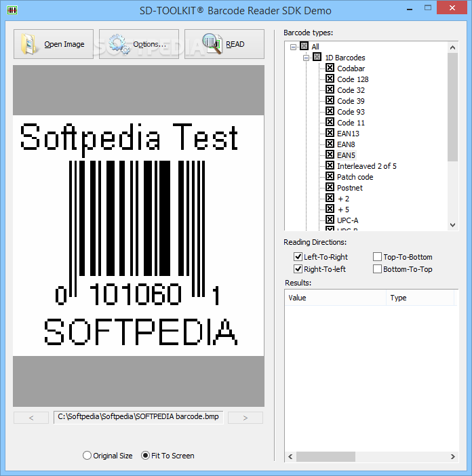Uncheck the Postnet checkbox
Viewport: 472px width, 476px height.
click(x=330, y=187)
